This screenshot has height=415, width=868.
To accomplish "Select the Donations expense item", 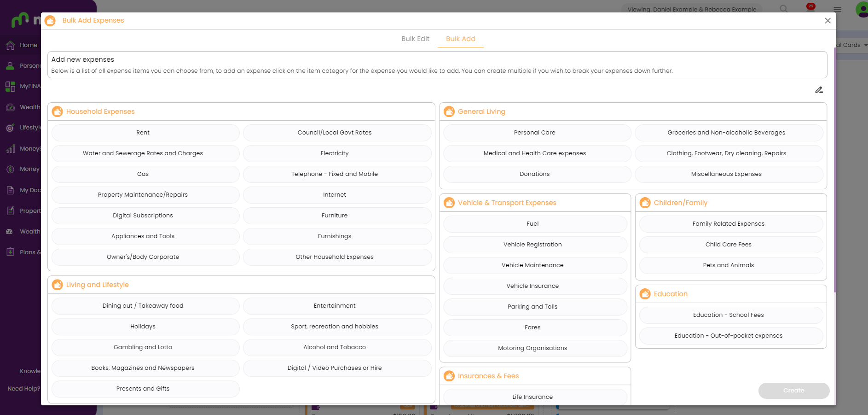I will click(x=537, y=174).
